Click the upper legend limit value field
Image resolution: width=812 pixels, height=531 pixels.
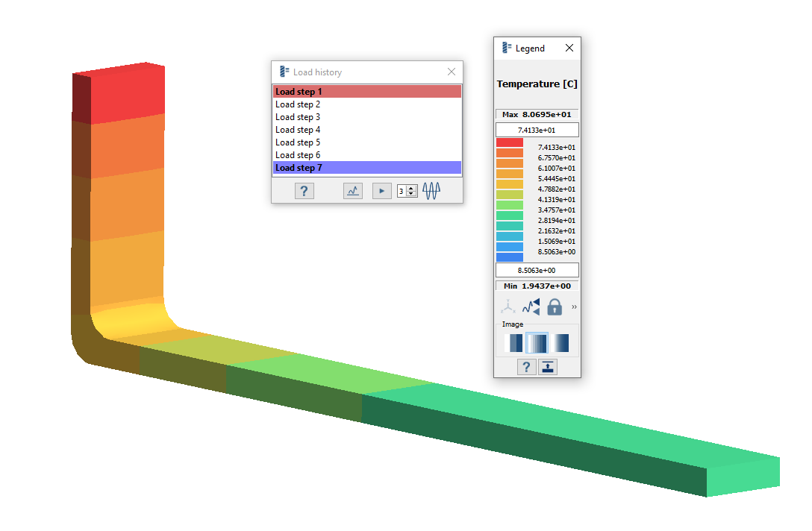537,130
